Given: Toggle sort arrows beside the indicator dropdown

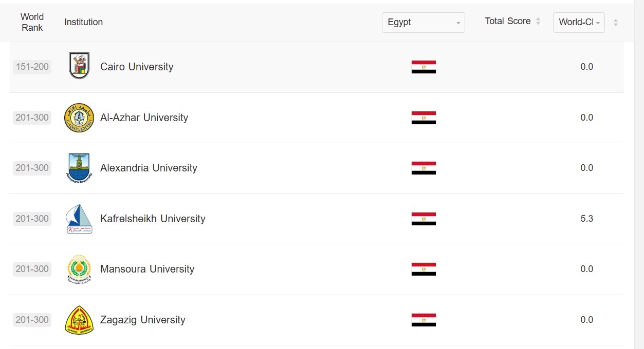Looking at the screenshot, I should tap(616, 23).
